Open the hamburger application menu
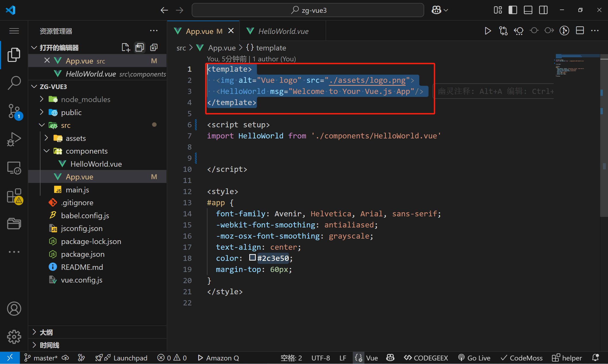This screenshot has height=364, width=608. coord(14,31)
